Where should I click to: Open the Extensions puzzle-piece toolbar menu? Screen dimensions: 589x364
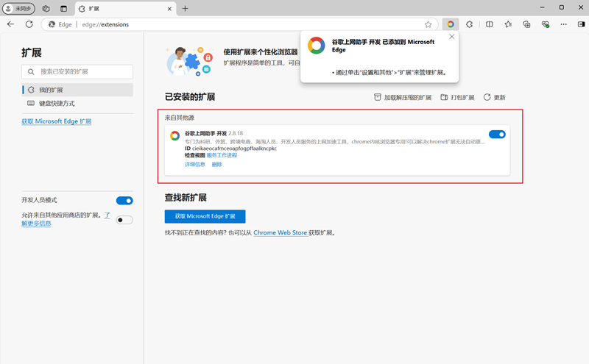coord(470,24)
